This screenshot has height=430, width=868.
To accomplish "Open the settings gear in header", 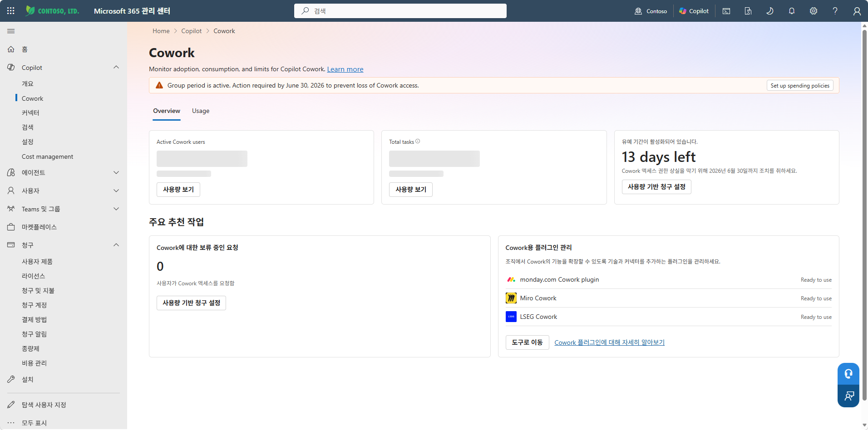I will [x=814, y=11].
